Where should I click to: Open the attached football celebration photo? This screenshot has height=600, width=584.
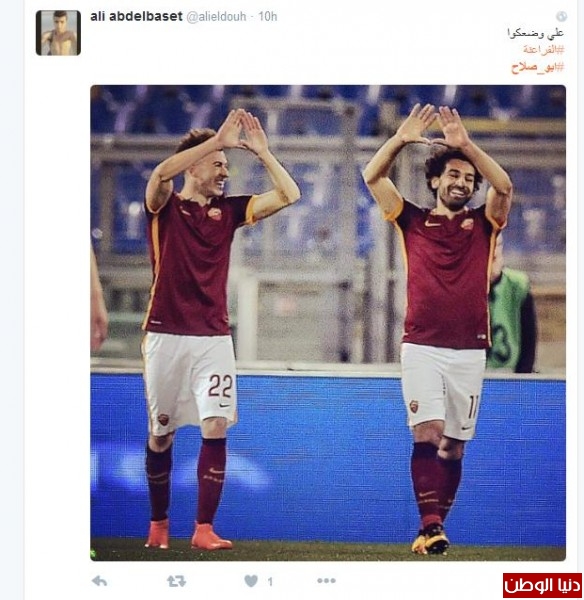click(x=328, y=323)
